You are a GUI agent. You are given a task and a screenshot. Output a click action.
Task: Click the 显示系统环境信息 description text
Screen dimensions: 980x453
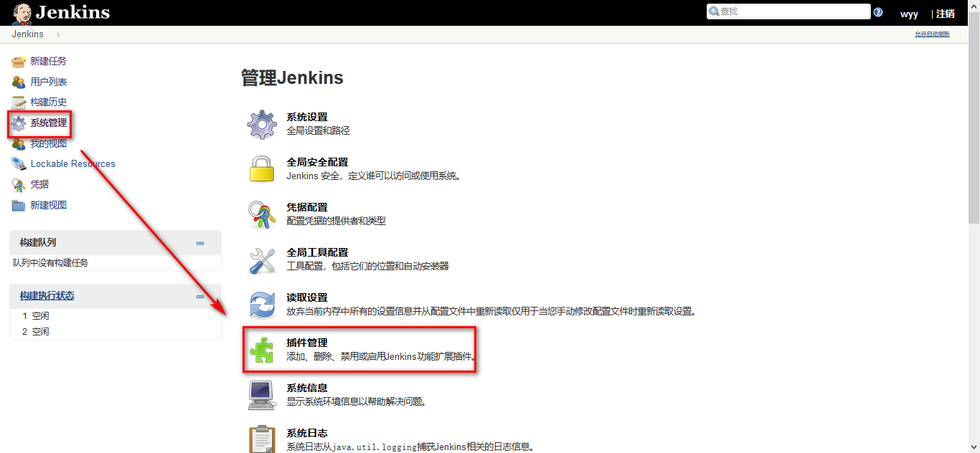pyautogui.click(x=357, y=401)
